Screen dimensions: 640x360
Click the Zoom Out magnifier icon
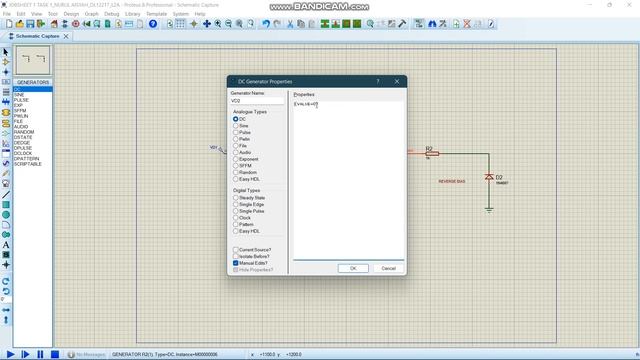click(x=228, y=24)
